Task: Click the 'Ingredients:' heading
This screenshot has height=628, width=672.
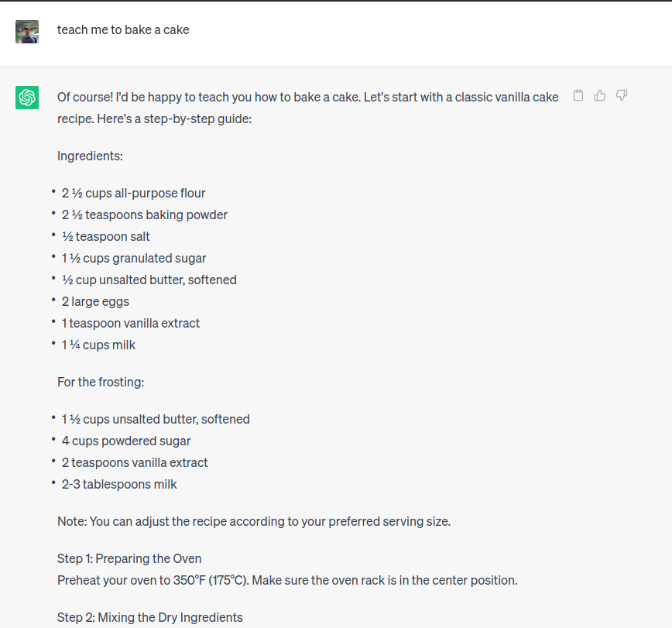Action: click(90, 156)
